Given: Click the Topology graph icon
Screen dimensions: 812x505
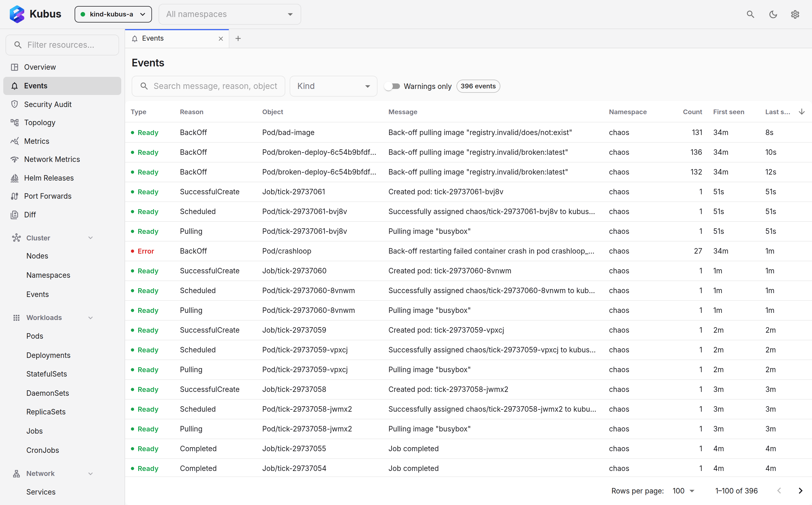Looking at the screenshot, I should pos(14,123).
